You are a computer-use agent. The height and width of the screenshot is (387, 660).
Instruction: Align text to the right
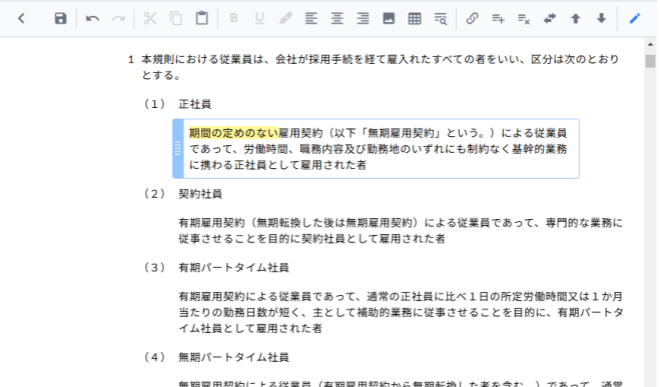coord(362,19)
